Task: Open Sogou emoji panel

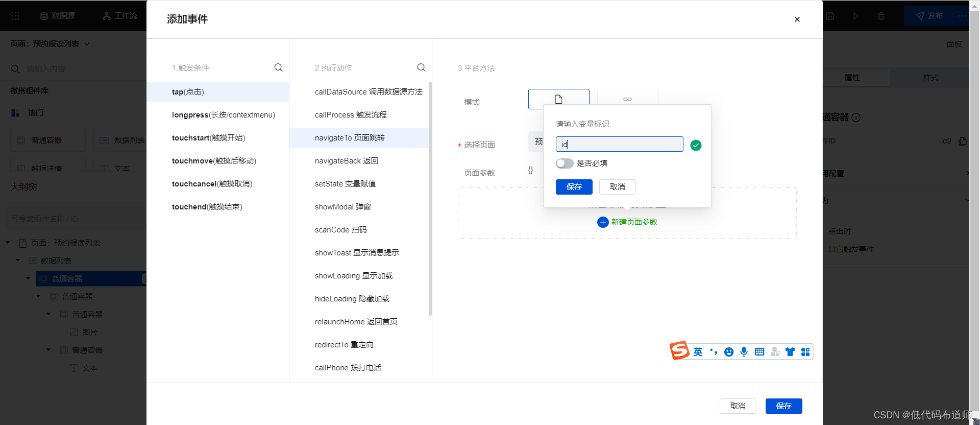Action: click(x=729, y=352)
